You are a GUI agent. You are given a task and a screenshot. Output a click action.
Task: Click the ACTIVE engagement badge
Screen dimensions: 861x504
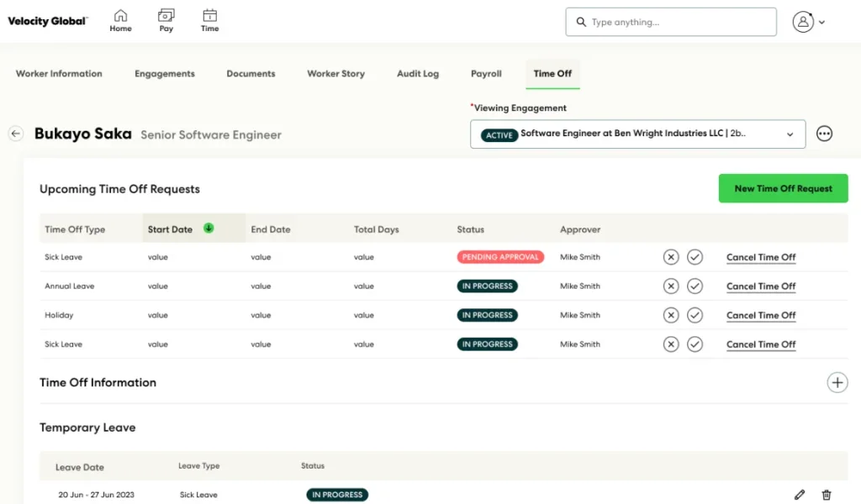[499, 135]
